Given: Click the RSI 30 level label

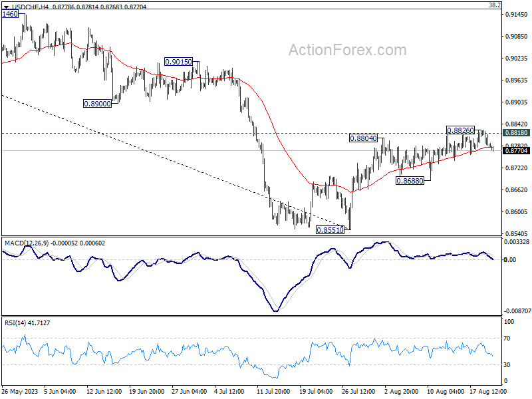Looking at the screenshot, I should click(x=507, y=364).
